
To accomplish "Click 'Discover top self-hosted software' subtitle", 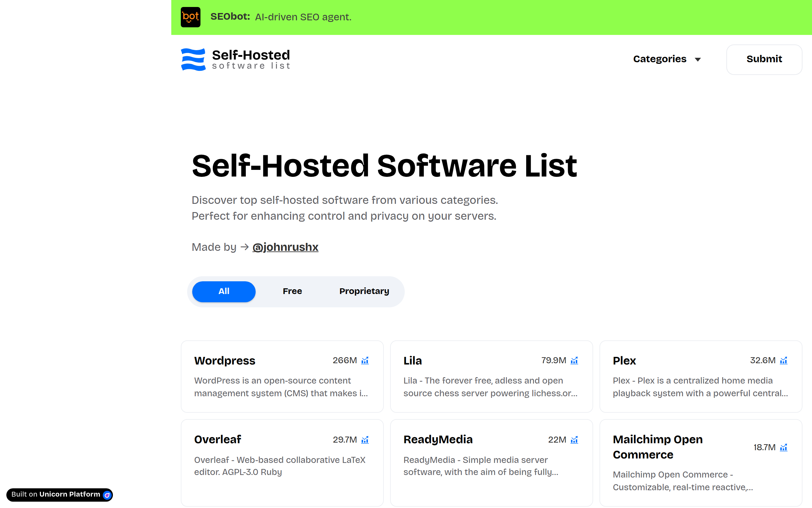I will [x=344, y=208].
